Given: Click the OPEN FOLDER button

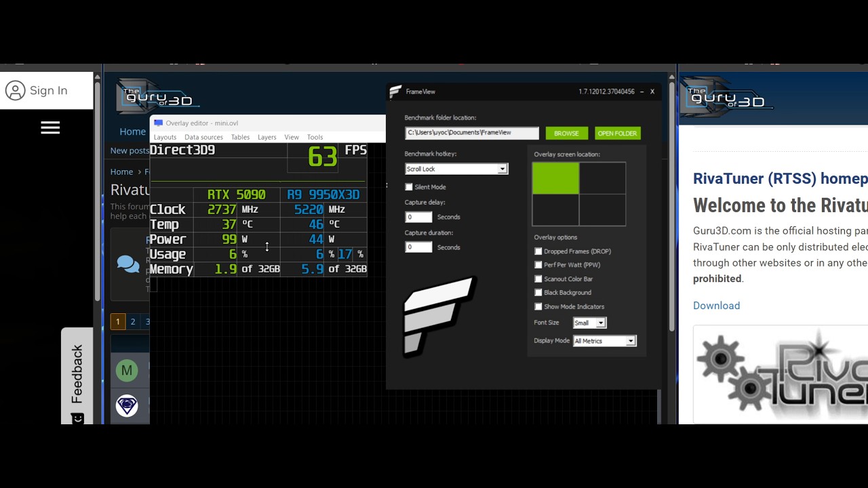Looking at the screenshot, I should [617, 134].
